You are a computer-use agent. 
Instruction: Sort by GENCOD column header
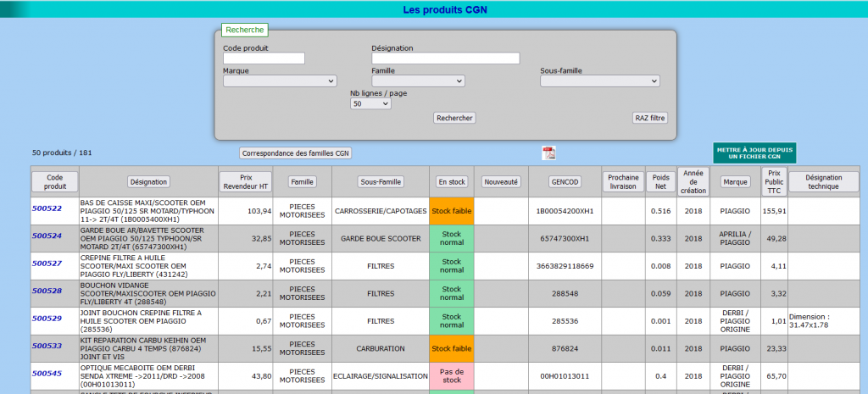565,181
